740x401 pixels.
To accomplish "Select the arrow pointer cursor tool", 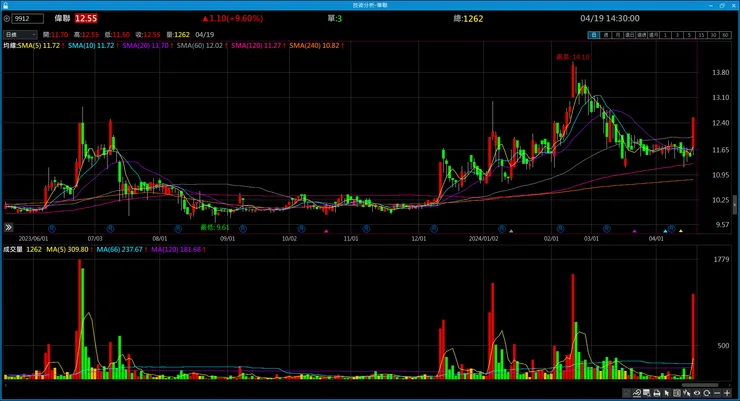I will (x=666, y=393).
